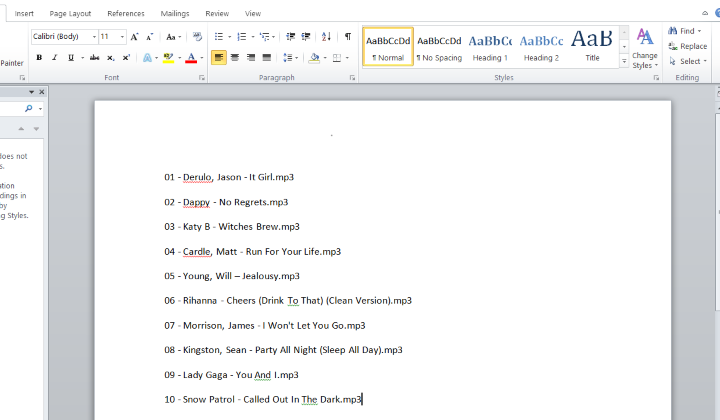Image resolution: width=720 pixels, height=420 pixels.
Task: Click Replace in Editing group
Action: [687, 46]
